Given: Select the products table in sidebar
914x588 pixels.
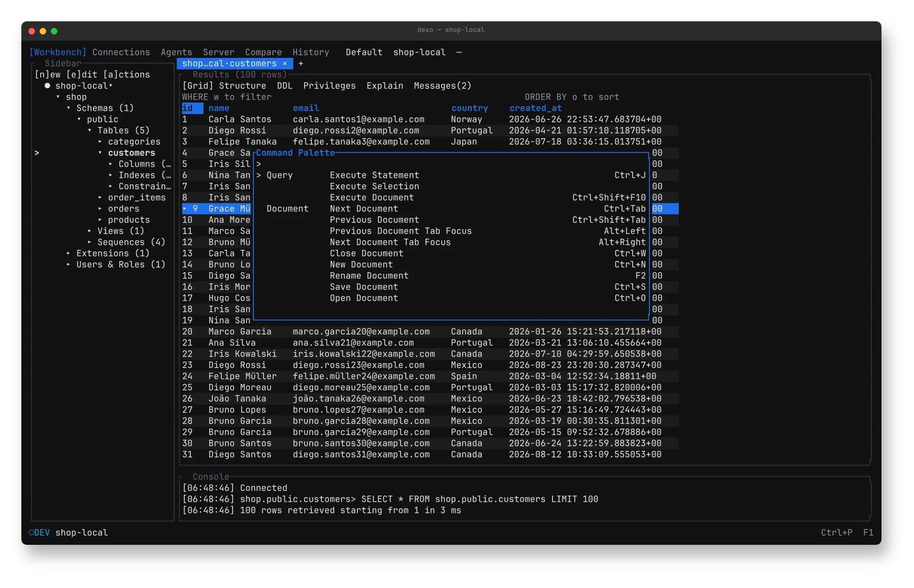Looking at the screenshot, I should point(128,220).
